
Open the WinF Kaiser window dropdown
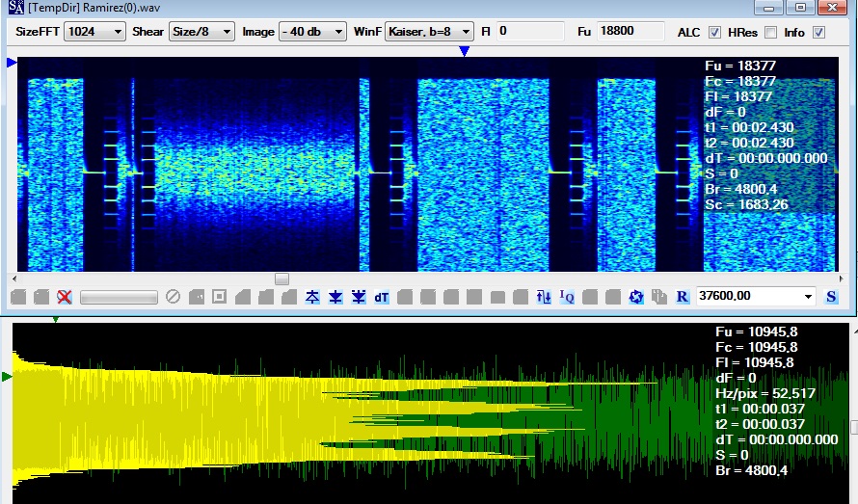point(429,32)
